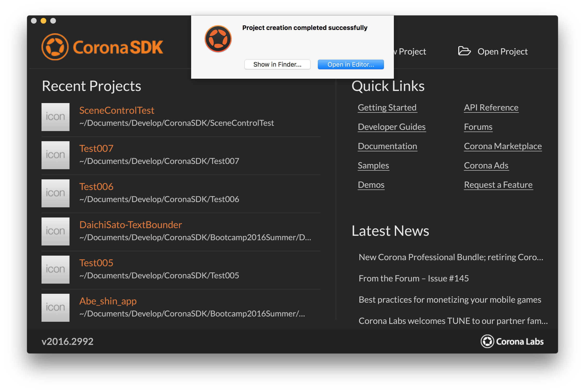Open the Getting Started link

387,107
